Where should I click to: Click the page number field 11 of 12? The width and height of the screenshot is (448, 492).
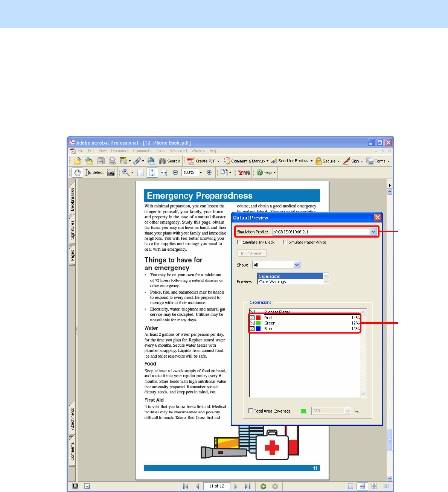click(217, 486)
